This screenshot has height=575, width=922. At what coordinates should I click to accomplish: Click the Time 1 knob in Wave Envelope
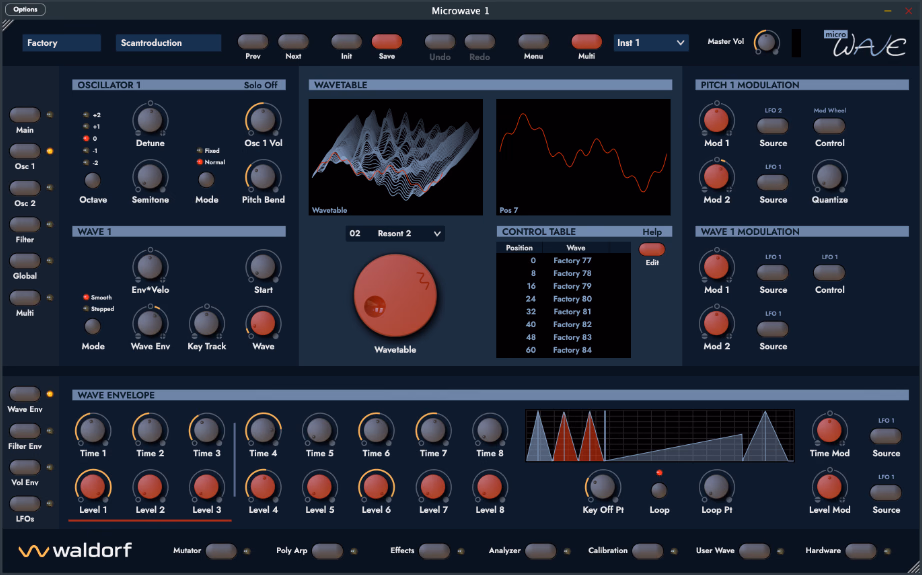pyautogui.click(x=93, y=430)
